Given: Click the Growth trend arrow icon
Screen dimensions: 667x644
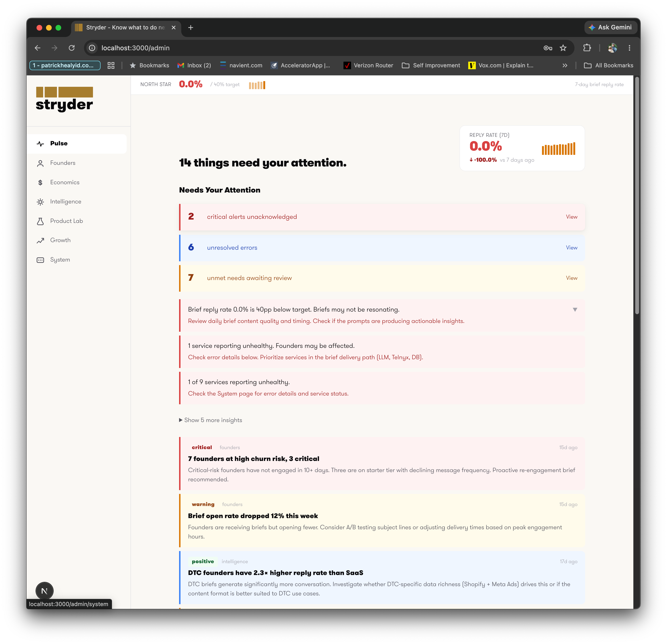Looking at the screenshot, I should click(40, 240).
